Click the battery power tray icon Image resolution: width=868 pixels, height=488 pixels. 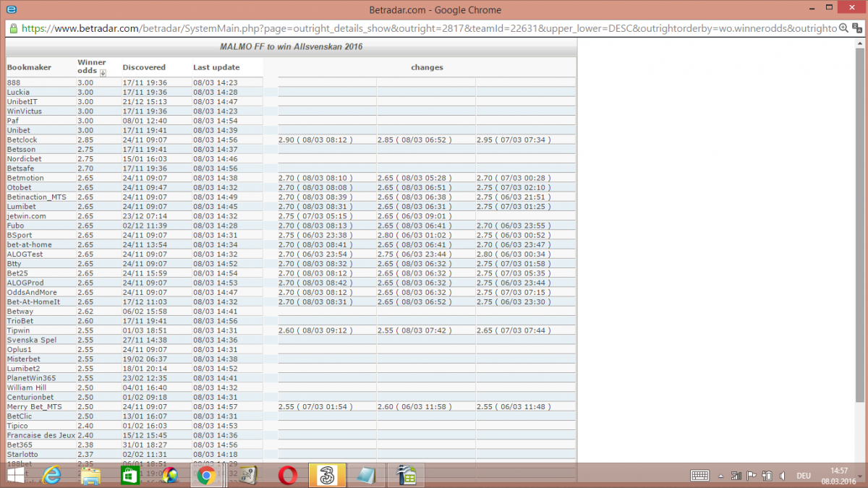[766, 475]
